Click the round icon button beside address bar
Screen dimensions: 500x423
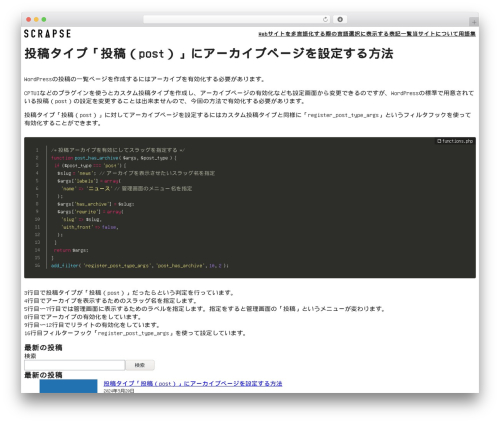[340, 19]
